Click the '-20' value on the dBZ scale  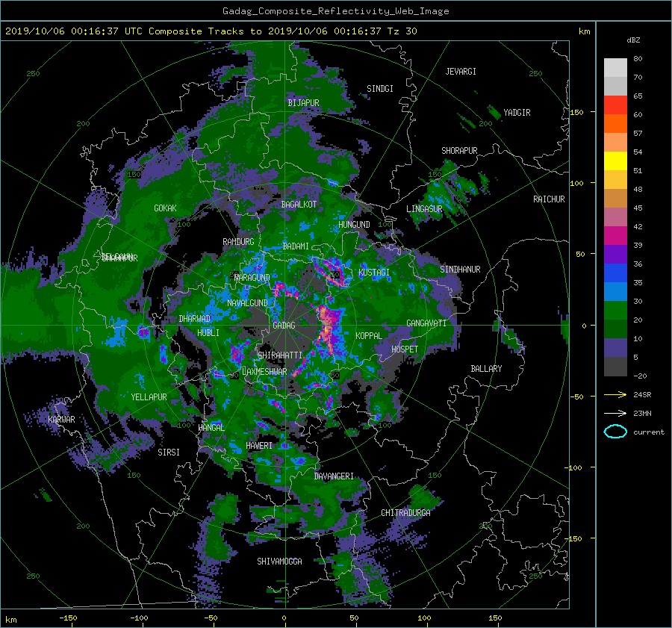640,376
